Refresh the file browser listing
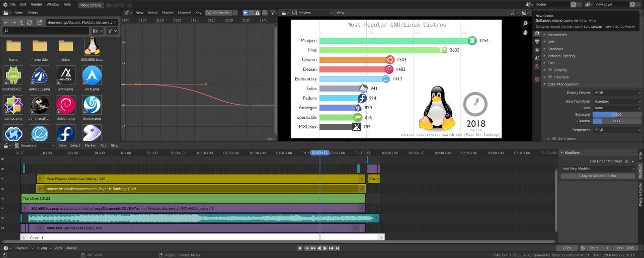This screenshot has height=258, width=644. [30, 22]
